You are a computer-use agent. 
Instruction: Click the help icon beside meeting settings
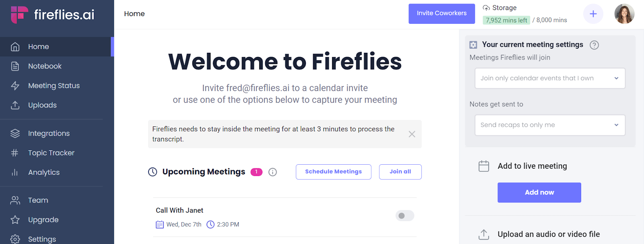[594, 45]
